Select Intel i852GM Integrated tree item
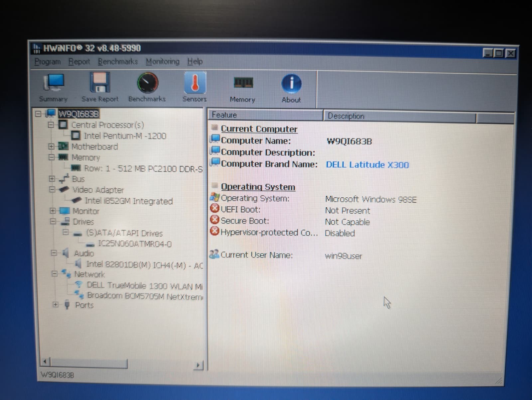Viewport: 532px width, 400px height. point(129,201)
